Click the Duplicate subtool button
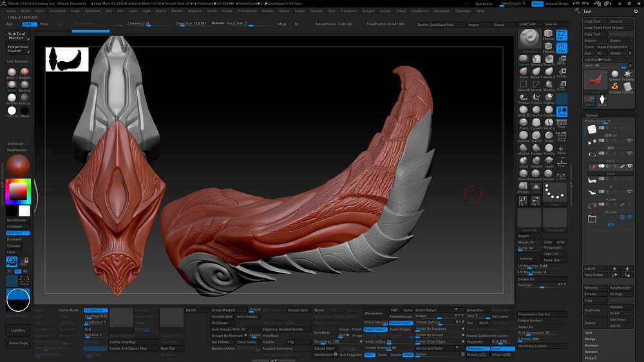The image size is (644, 362). coord(594,310)
